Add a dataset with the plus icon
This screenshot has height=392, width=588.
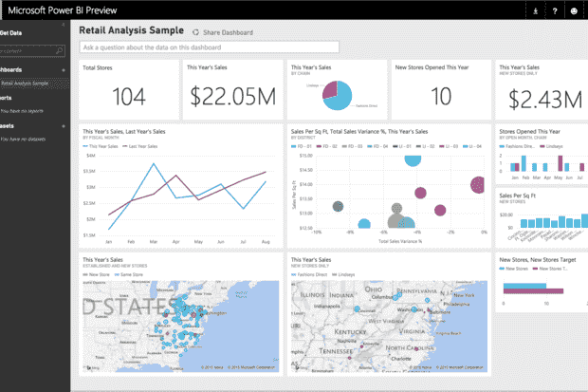[64, 126]
